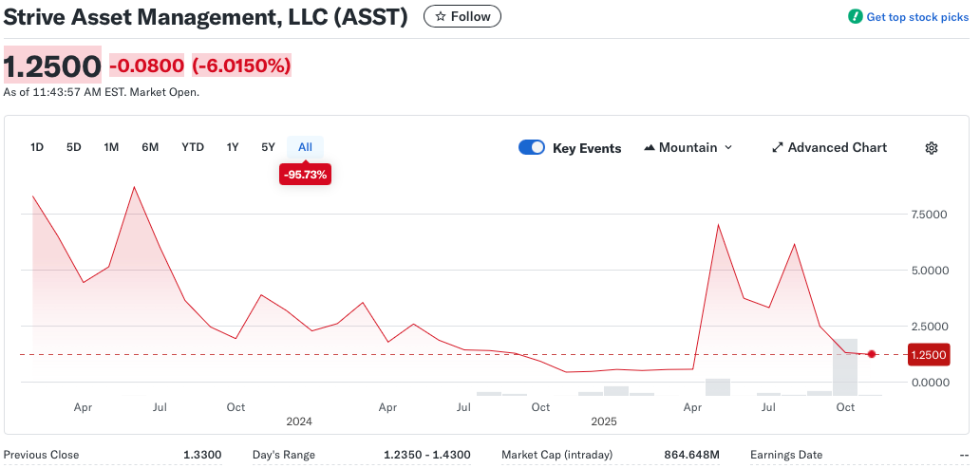Follow the ASST stock
The image size is (980, 468).
pyautogui.click(x=462, y=16)
